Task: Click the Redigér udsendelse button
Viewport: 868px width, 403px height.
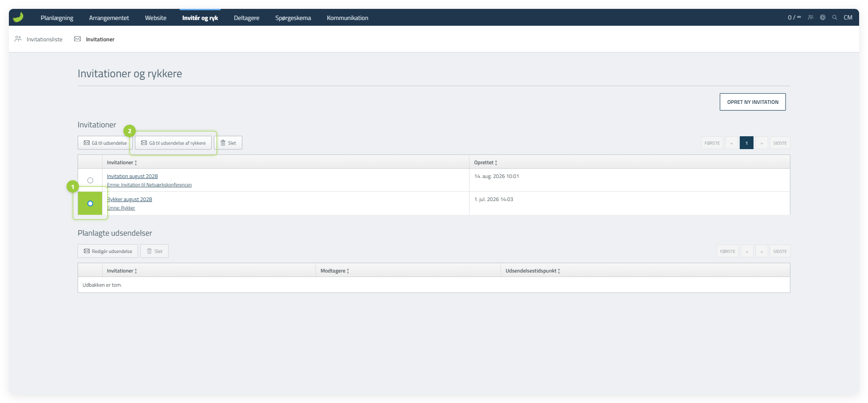Action: 108,251
